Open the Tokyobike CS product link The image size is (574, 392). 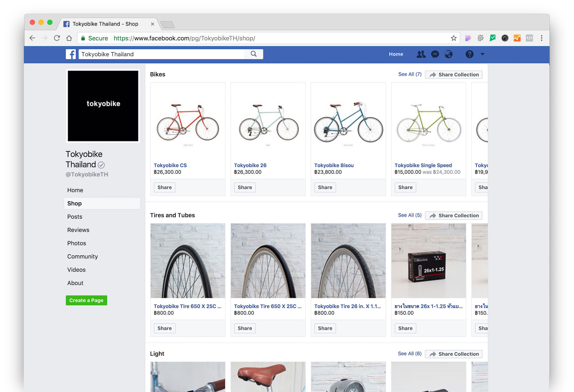[x=170, y=165]
